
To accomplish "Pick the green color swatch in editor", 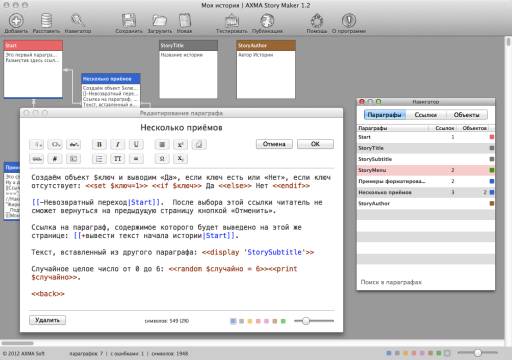I will point(283,321).
